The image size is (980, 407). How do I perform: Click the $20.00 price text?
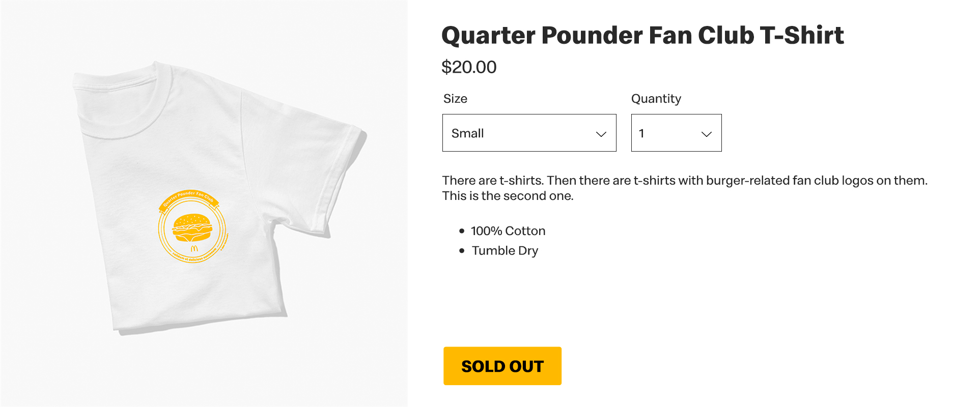point(469,67)
